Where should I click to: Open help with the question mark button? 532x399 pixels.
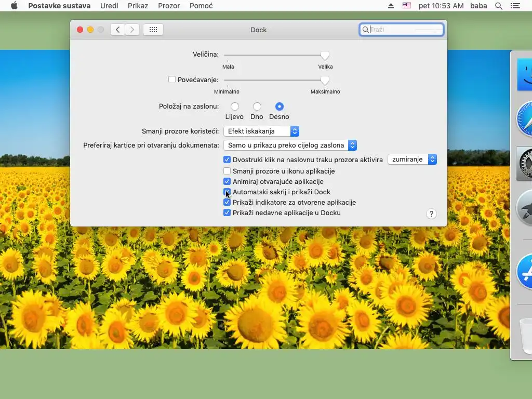click(x=431, y=214)
